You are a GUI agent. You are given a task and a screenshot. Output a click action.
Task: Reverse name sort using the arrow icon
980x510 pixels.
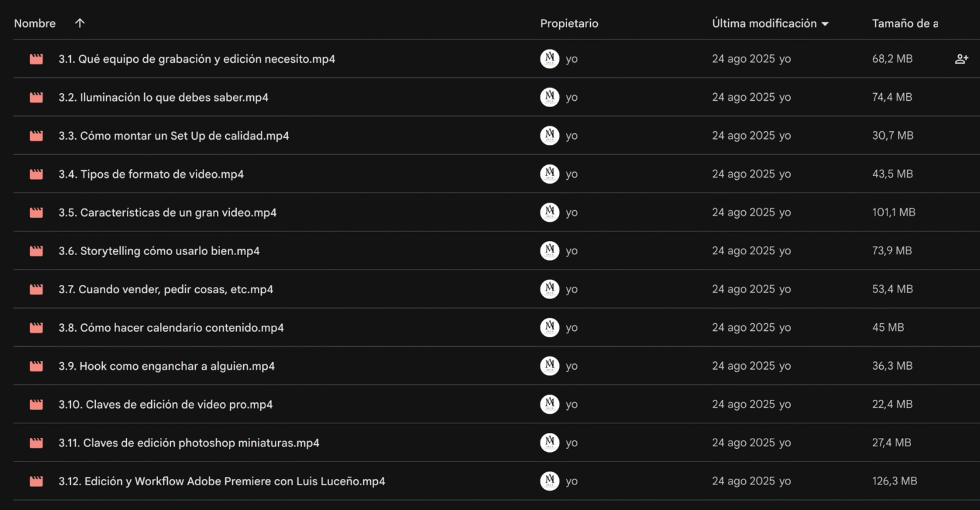point(80,24)
